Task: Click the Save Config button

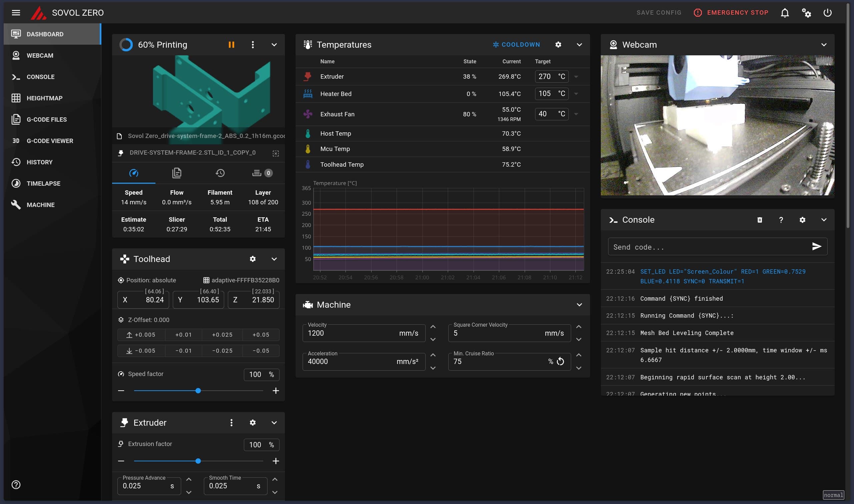Action: tap(659, 13)
